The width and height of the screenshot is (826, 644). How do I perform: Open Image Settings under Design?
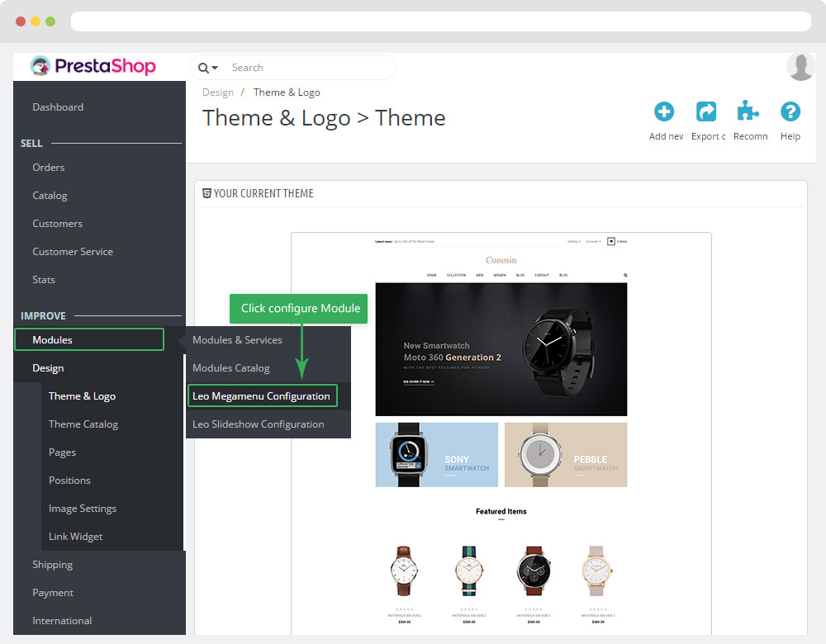[x=83, y=509]
